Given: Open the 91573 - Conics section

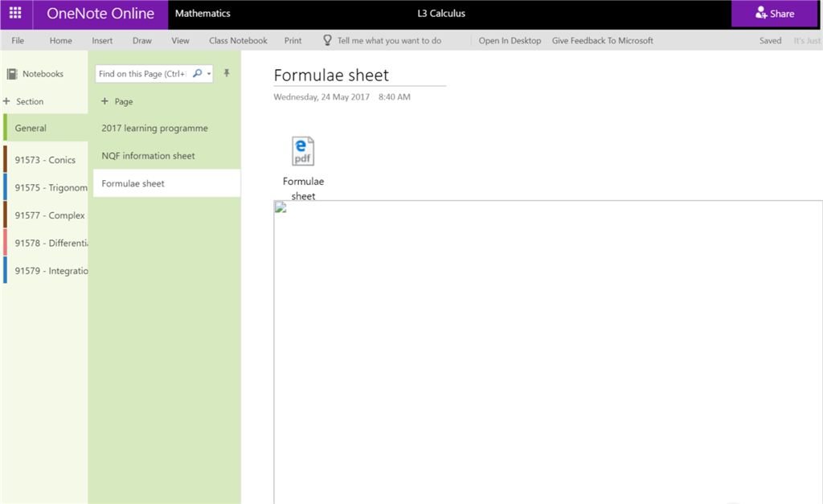Looking at the screenshot, I should pyautogui.click(x=46, y=160).
